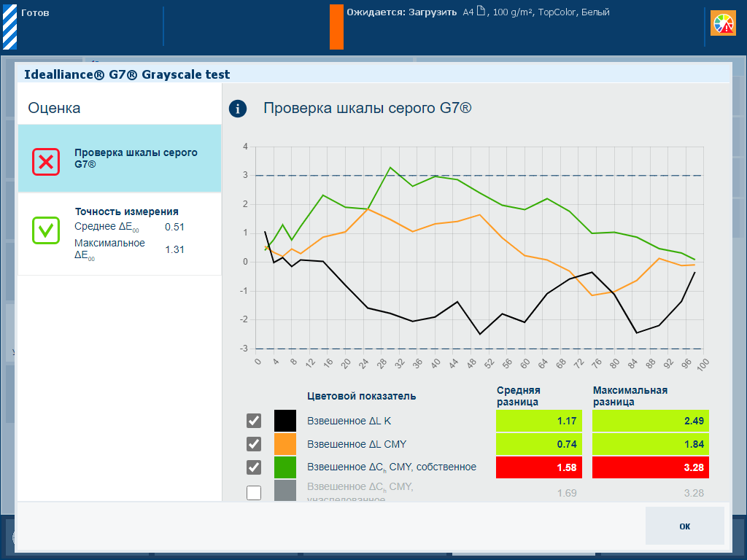The width and height of the screenshot is (747, 560).
Task: Click the Готов status label
Action: pyautogui.click(x=35, y=13)
